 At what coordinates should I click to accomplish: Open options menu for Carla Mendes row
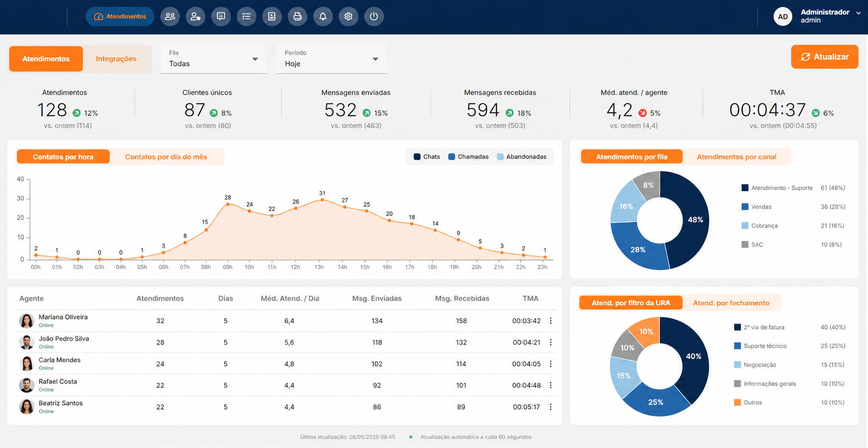click(550, 364)
